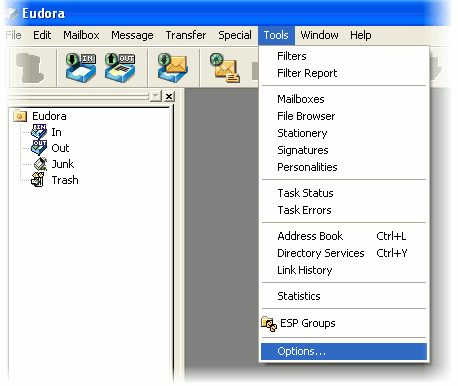Select Stationery menu entry
Screen dimensions: 458x386
(x=344, y=133)
